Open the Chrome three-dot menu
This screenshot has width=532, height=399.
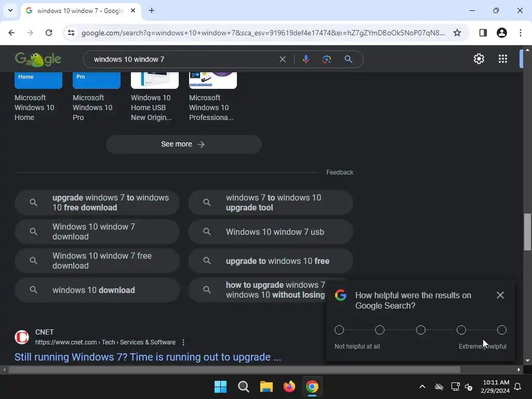click(x=521, y=33)
